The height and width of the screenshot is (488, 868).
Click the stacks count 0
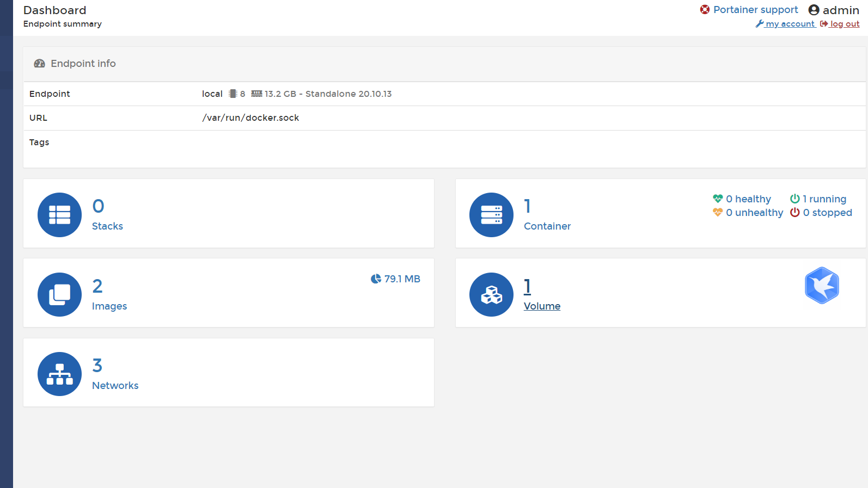click(x=98, y=206)
